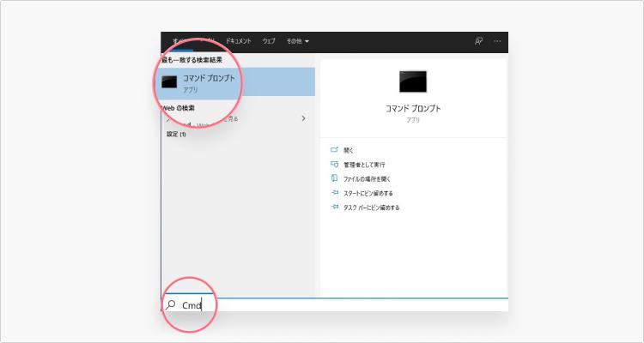Click the コマンド プロンプト title in preview pane
The width and height of the screenshot is (644, 343).
coord(413,109)
